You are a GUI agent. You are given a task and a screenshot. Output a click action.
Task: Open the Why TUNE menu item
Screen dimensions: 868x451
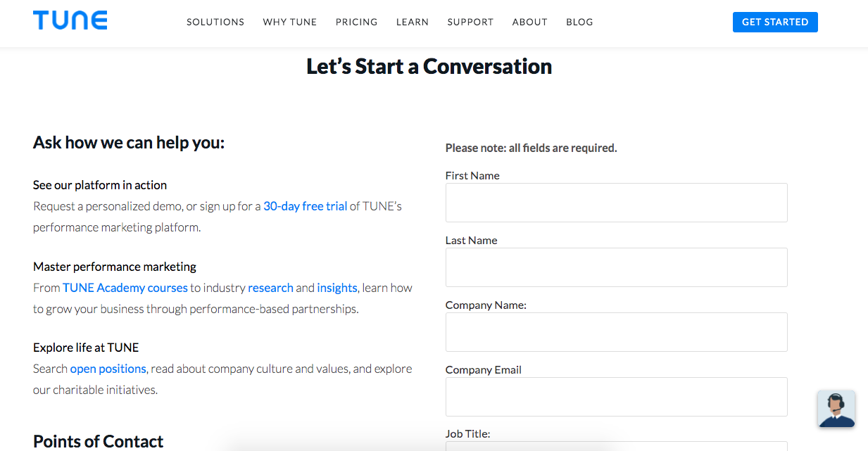coord(290,22)
